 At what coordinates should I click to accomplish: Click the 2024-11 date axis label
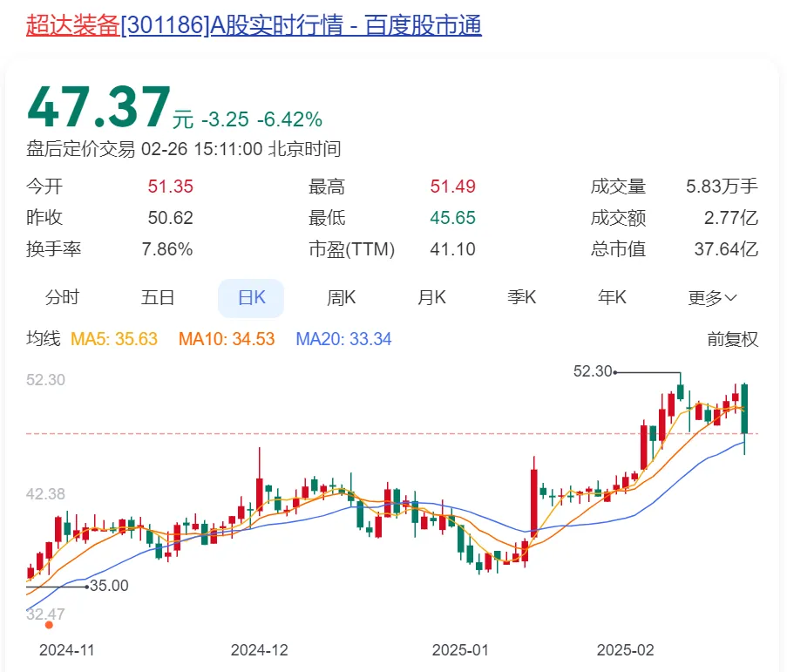pos(67,650)
